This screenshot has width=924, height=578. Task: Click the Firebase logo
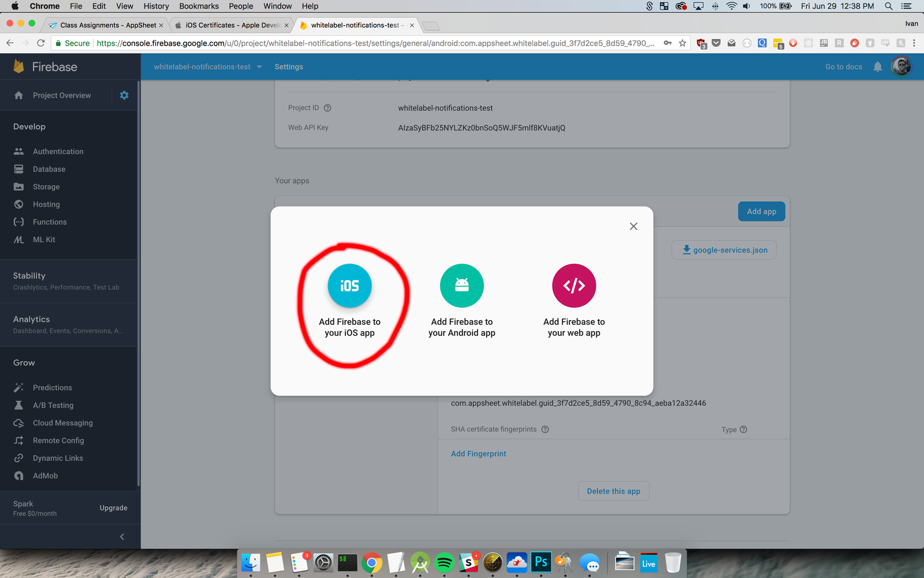pos(45,66)
